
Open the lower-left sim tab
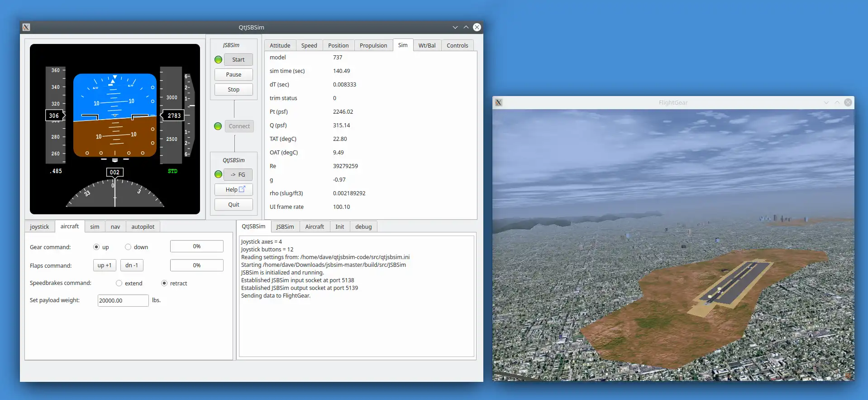95,227
